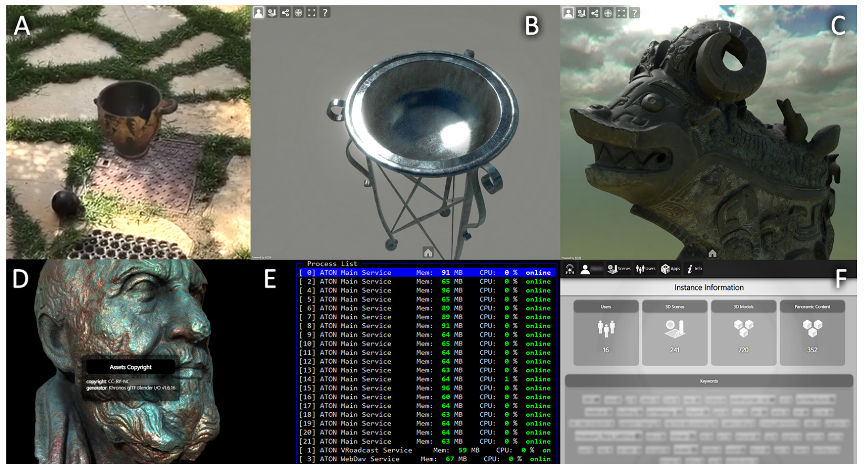Image resolution: width=868 pixels, height=471 pixels.
Task: Open the Scenes menu item
Action: coord(619,269)
